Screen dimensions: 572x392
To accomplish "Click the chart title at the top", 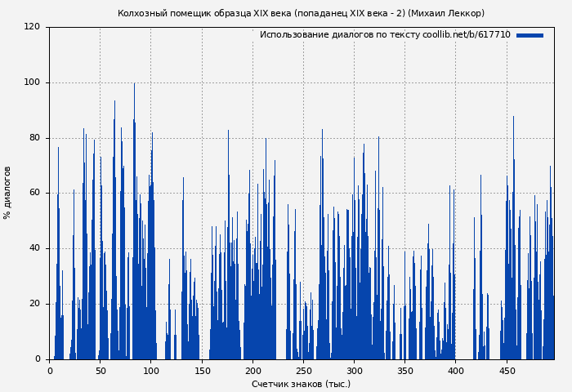I will point(301,13).
